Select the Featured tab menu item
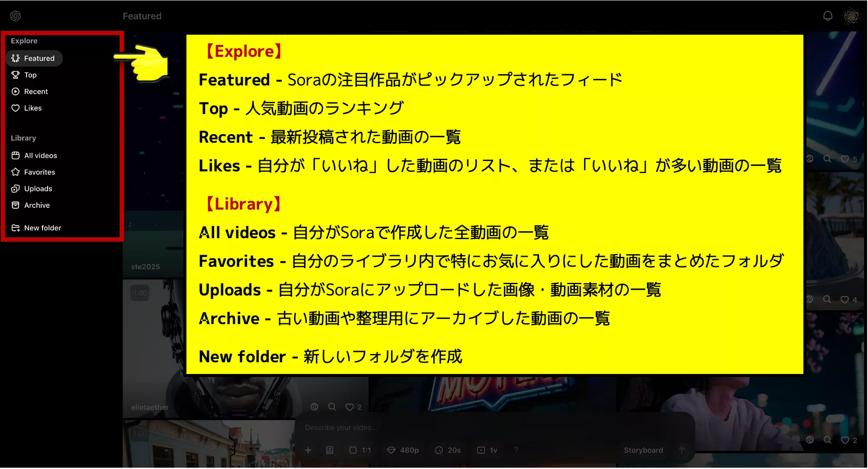 click(x=39, y=58)
